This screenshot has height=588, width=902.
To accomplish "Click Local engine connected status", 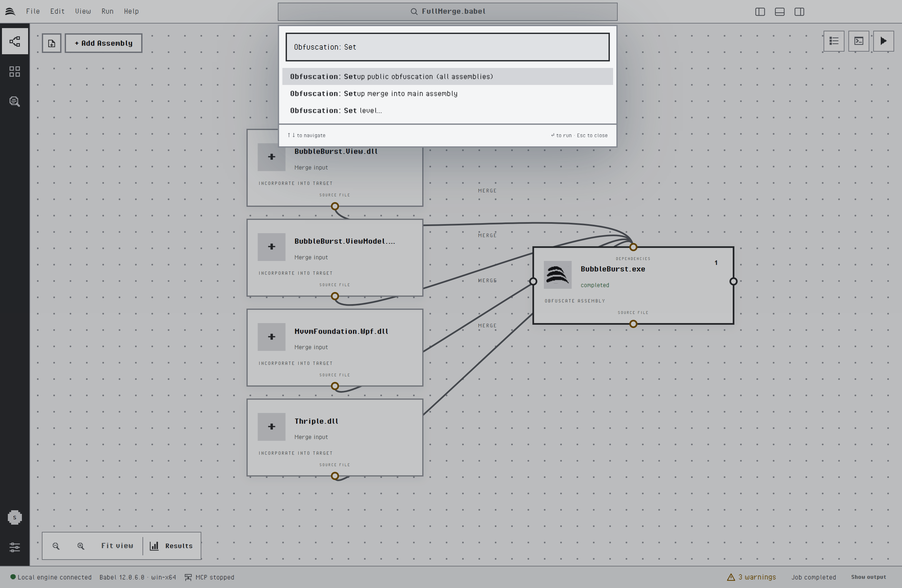I will 51,577.
